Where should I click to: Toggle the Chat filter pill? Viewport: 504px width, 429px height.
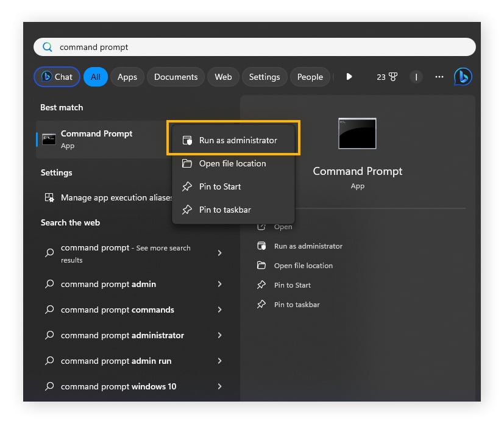[x=56, y=76]
